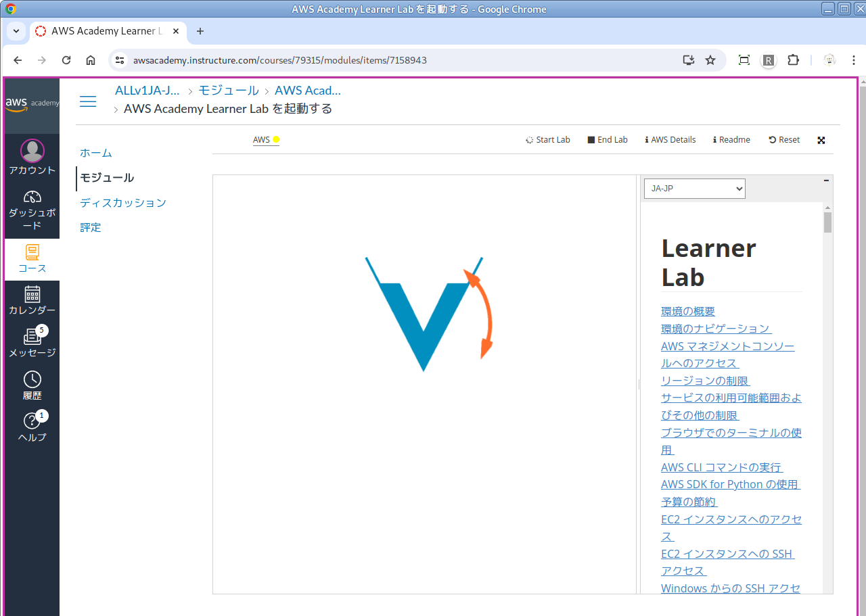
Task: Click End Lab button
Action: point(608,140)
